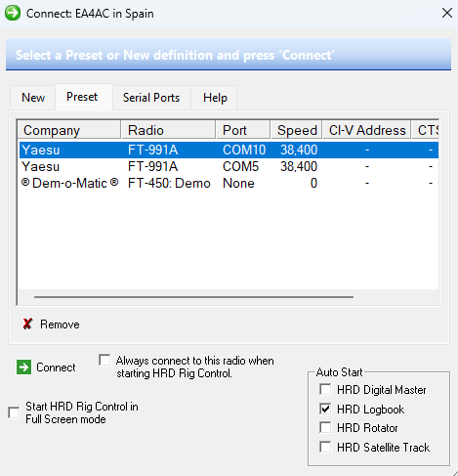Enable Always connect to this radio checkbox

coord(104,361)
